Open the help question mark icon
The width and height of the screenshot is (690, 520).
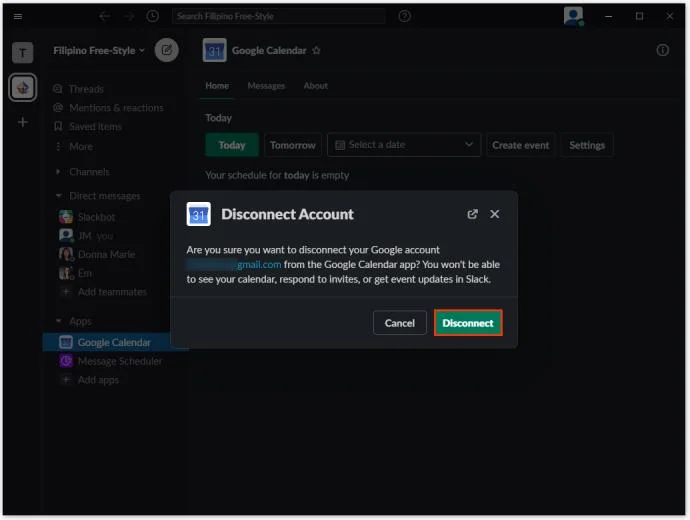click(x=404, y=16)
